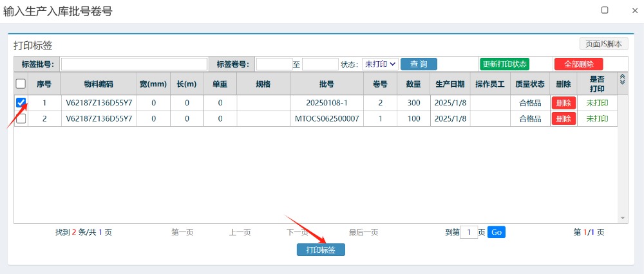Viewport: 644px width, 274px height.
Task: Click the green 更新打印状态 button
Action: (504, 64)
